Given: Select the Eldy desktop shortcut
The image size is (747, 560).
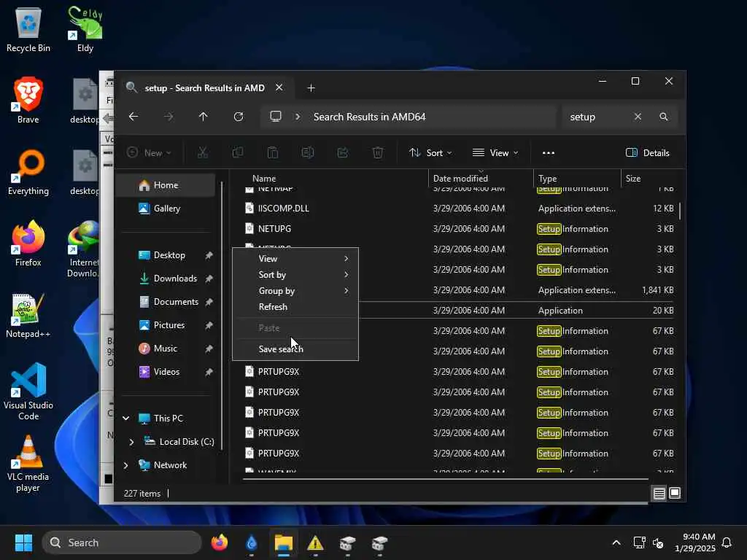Looking at the screenshot, I should point(85,29).
